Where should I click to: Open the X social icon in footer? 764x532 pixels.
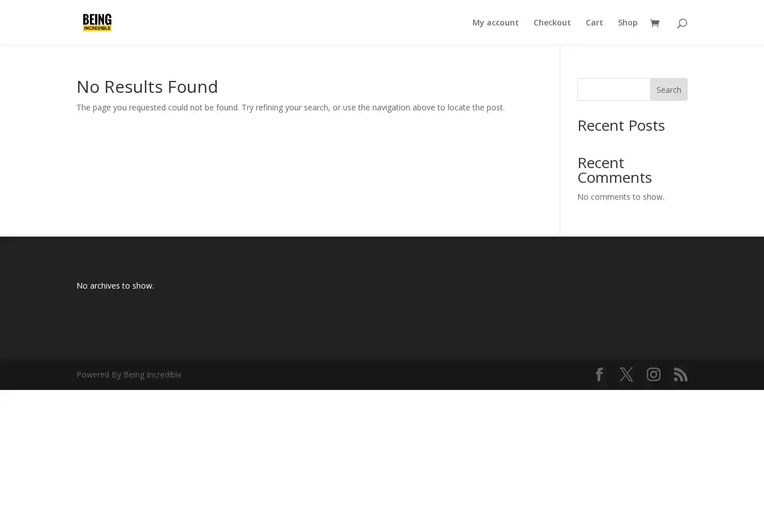pos(626,375)
